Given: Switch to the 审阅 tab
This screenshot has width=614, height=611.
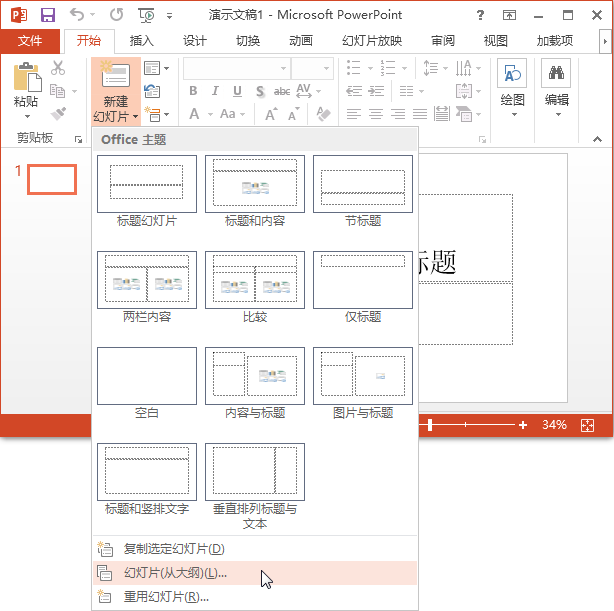Looking at the screenshot, I should point(443,41).
